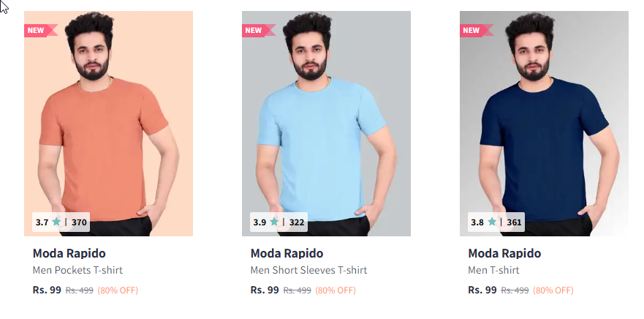Click the star icon beside 3.8 rating
The image size is (644, 319).
pyautogui.click(x=492, y=222)
